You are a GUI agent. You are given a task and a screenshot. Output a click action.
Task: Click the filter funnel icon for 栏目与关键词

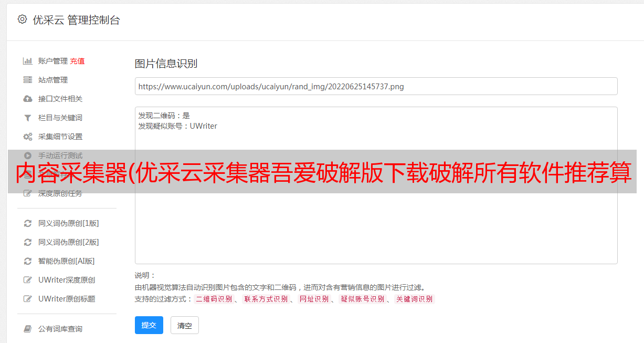pos(28,118)
